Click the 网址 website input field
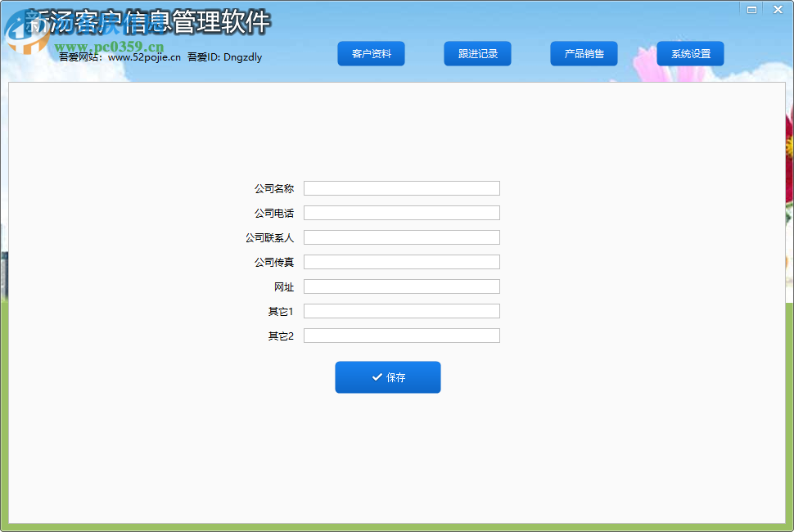Image resolution: width=794 pixels, height=532 pixels. click(401, 286)
